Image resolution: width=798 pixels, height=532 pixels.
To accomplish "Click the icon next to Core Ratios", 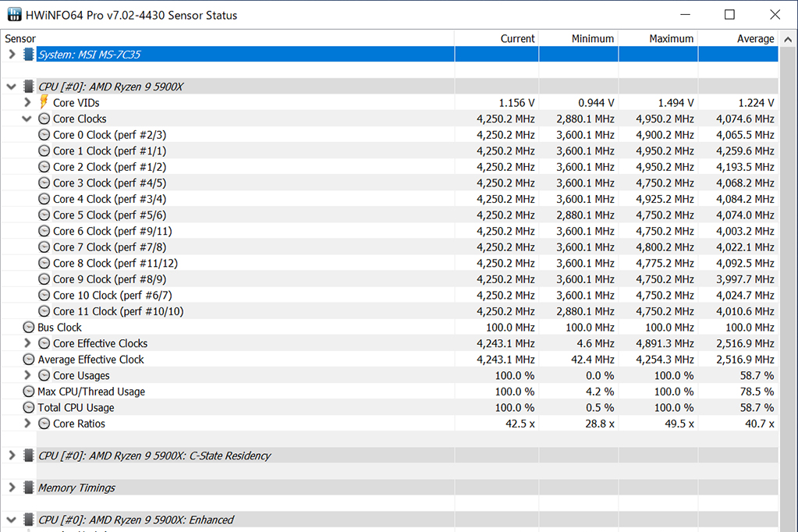I will point(44,424).
